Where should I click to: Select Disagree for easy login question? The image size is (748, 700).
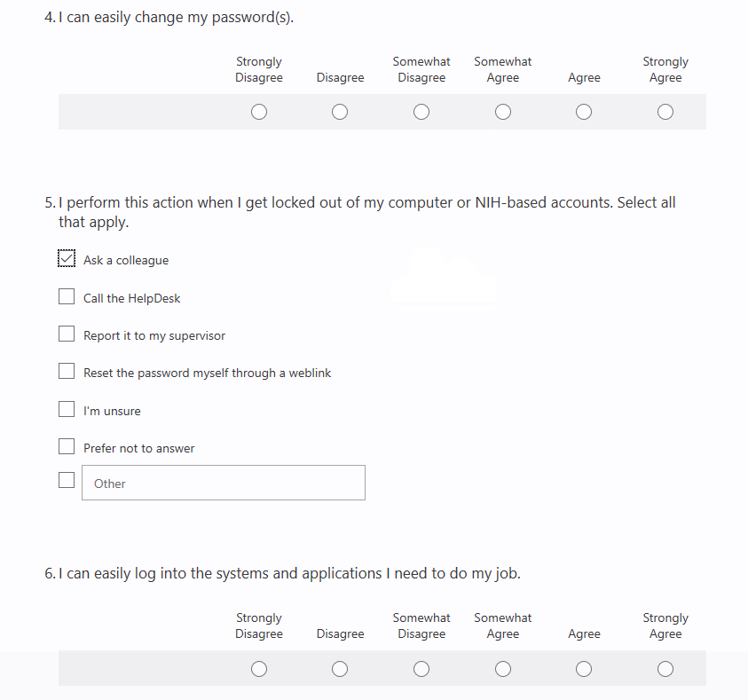[340, 669]
